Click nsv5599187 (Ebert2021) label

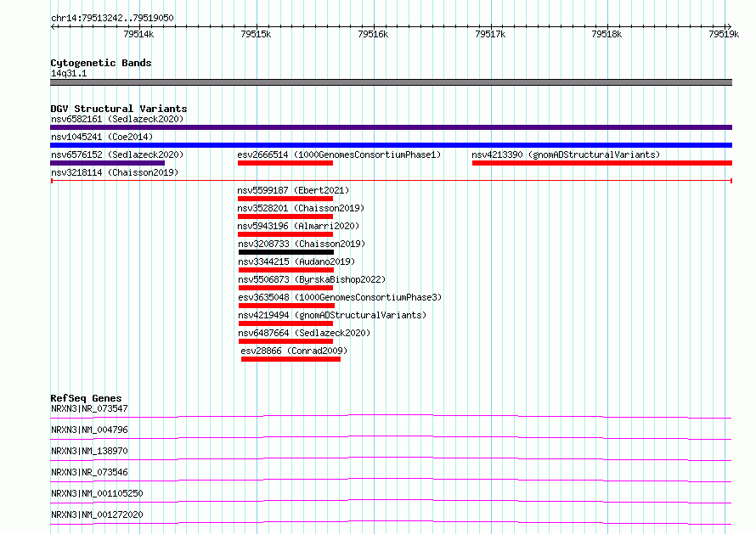tap(293, 190)
